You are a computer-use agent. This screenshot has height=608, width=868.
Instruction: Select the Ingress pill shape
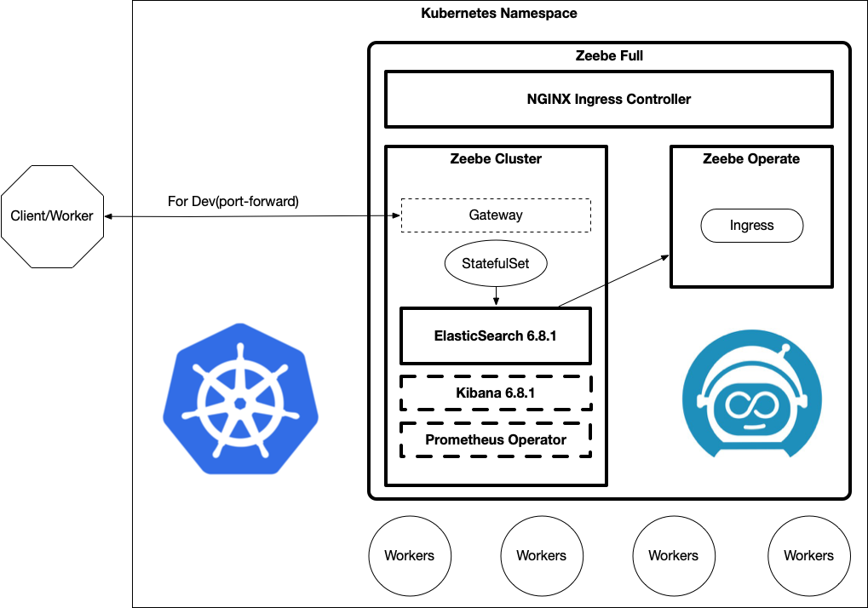click(752, 225)
